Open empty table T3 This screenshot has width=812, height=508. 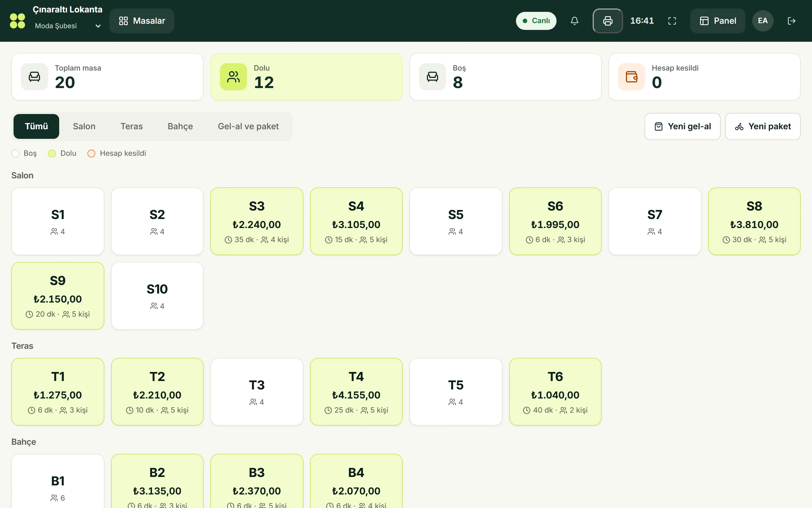click(257, 392)
